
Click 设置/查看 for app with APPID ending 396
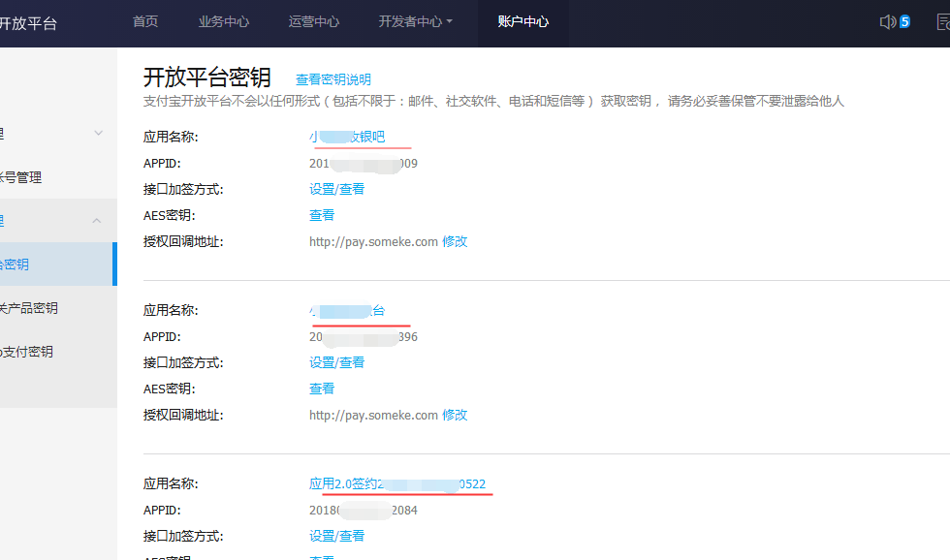pyautogui.click(x=337, y=362)
